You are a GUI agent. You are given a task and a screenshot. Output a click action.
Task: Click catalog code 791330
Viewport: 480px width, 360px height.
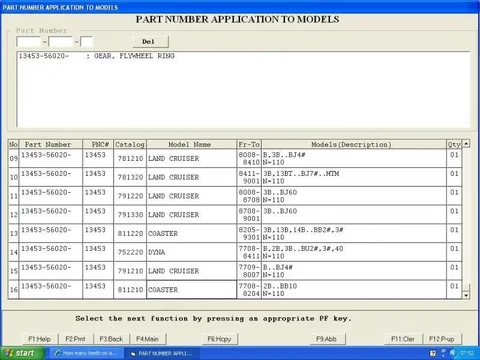pos(130,215)
